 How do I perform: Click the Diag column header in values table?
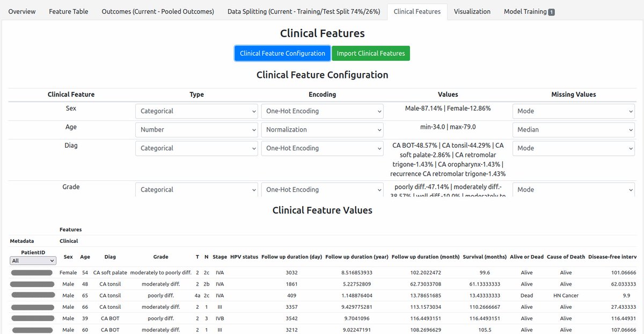point(110,257)
